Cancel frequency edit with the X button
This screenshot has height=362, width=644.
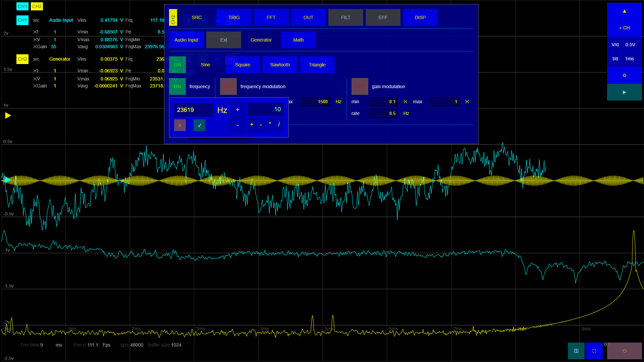coord(180,125)
